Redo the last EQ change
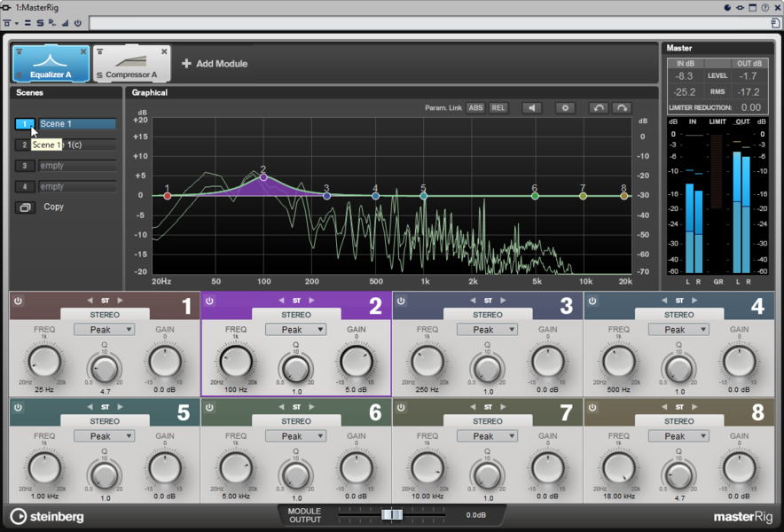 coord(622,108)
